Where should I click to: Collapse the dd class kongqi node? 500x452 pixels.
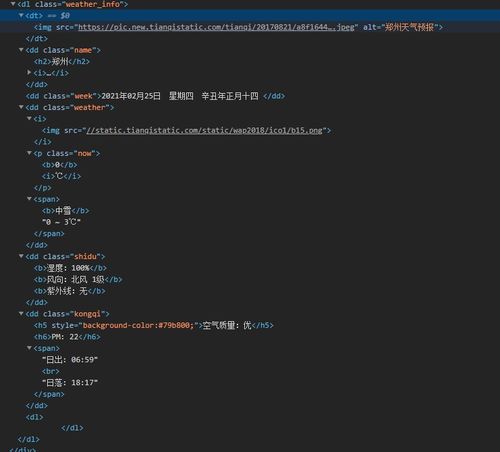tap(21, 314)
